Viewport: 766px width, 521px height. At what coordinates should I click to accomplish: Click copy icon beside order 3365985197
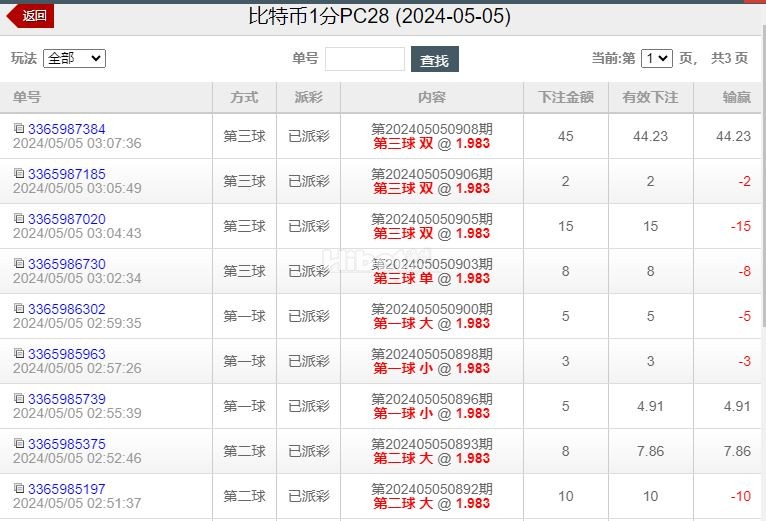click(x=19, y=488)
